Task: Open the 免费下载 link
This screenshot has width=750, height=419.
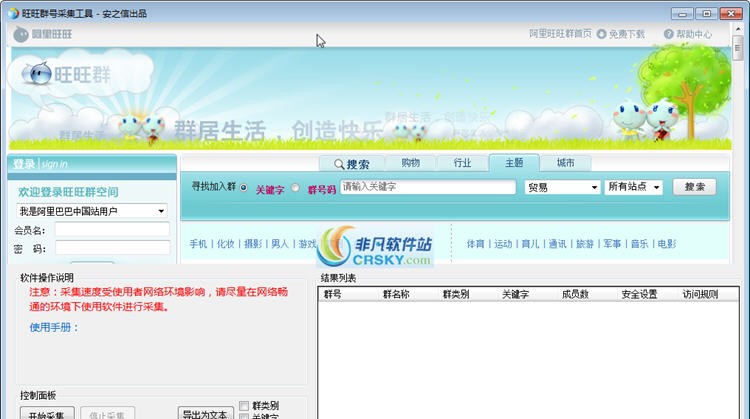Action: click(627, 34)
